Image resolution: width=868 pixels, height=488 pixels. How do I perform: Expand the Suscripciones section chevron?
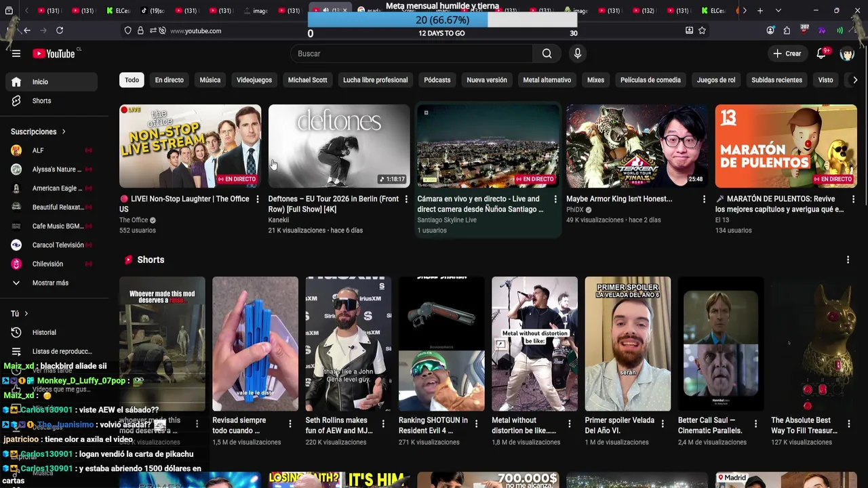(x=64, y=131)
